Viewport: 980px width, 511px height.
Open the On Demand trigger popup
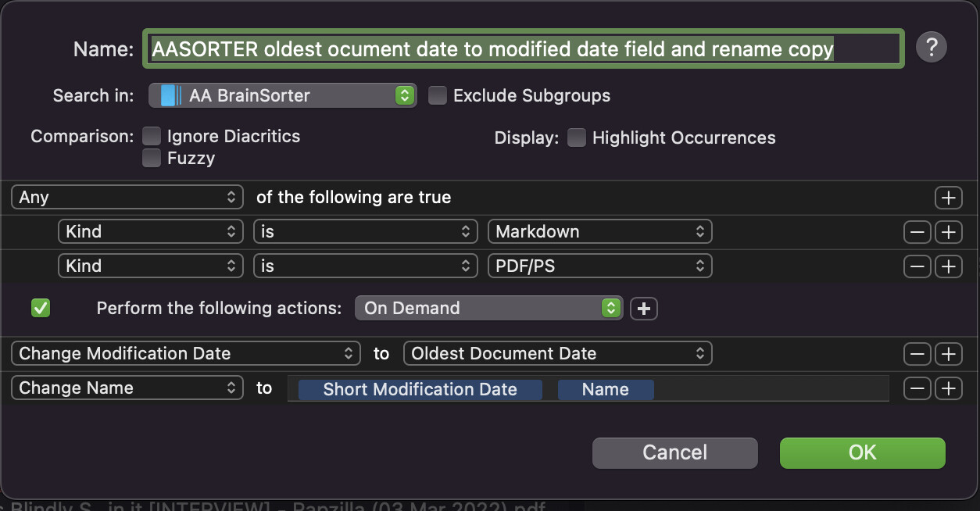(488, 309)
